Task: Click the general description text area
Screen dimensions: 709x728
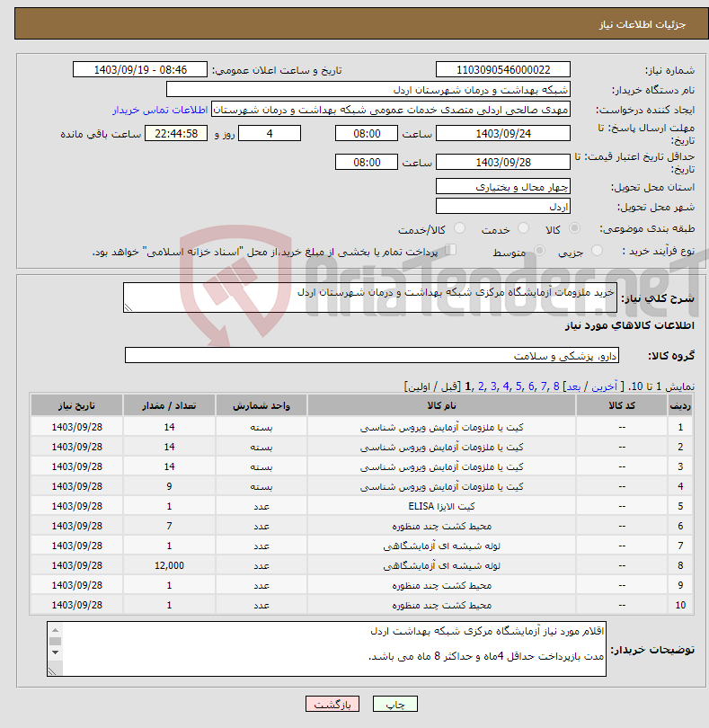Action: (370, 297)
